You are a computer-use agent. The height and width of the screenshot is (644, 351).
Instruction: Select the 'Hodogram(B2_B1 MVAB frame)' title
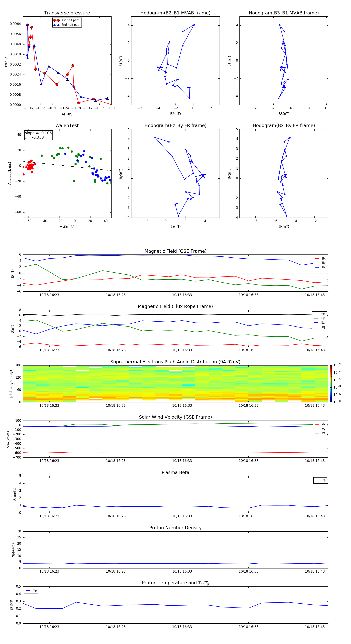pyautogui.click(x=175, y=13)
